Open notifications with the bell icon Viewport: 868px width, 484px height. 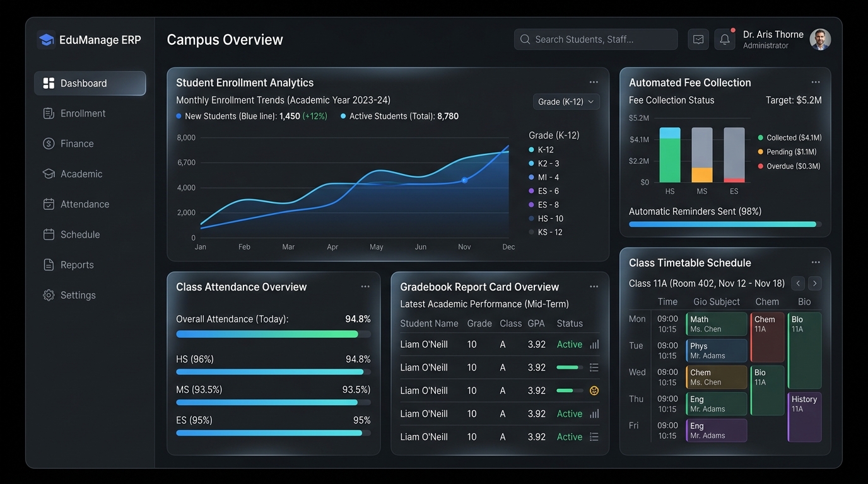725,39
